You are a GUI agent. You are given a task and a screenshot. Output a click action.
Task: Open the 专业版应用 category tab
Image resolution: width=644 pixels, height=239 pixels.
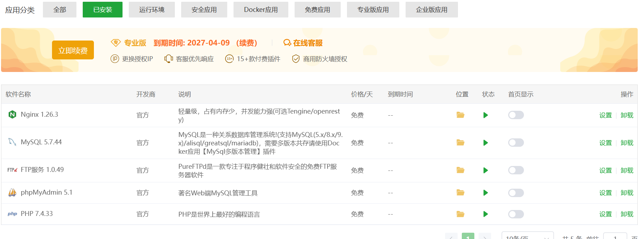(x=373, y=9)
